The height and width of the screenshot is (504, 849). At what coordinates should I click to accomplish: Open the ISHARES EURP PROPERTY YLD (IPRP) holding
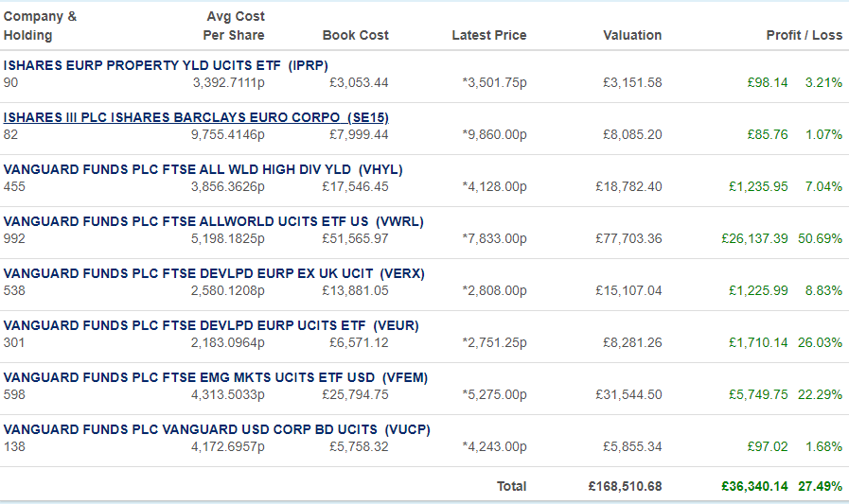[166, 65]
